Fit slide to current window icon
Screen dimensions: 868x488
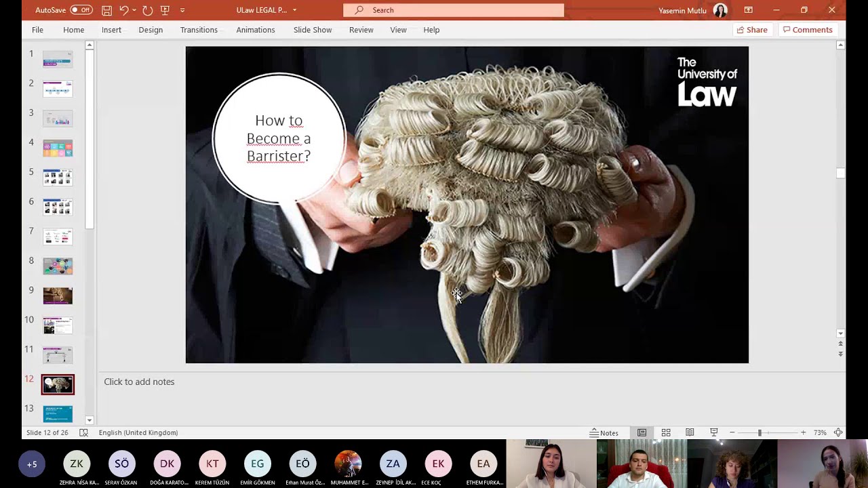838,432
